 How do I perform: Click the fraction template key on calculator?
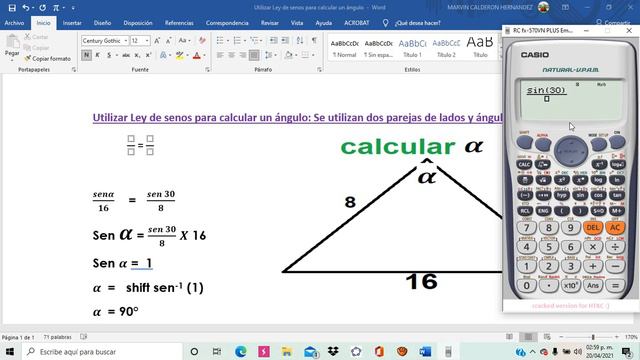(525, 180)
